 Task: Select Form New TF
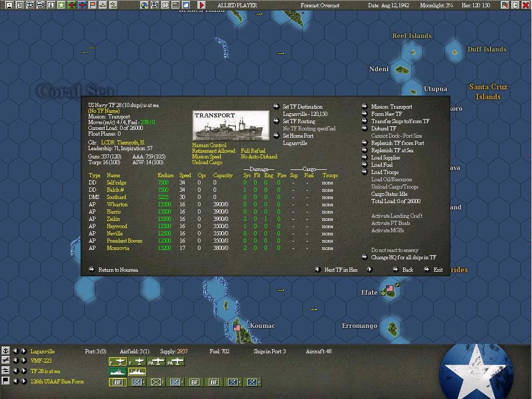[387, 114]
